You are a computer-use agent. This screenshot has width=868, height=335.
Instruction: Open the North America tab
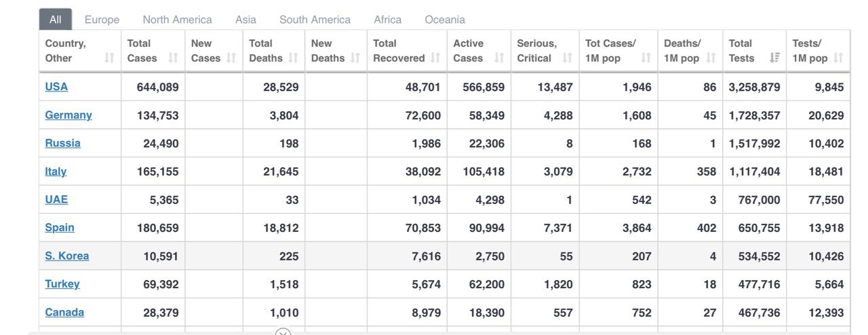[x=178, y=20]
